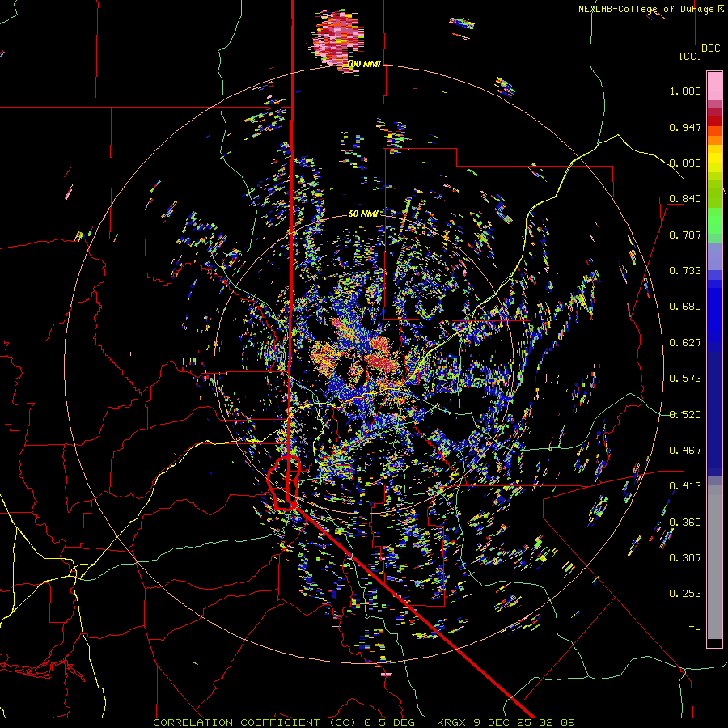Screen dimensions: 728x728
Task: Click the 50 NMI range ring label
Action: pos(363,214)
